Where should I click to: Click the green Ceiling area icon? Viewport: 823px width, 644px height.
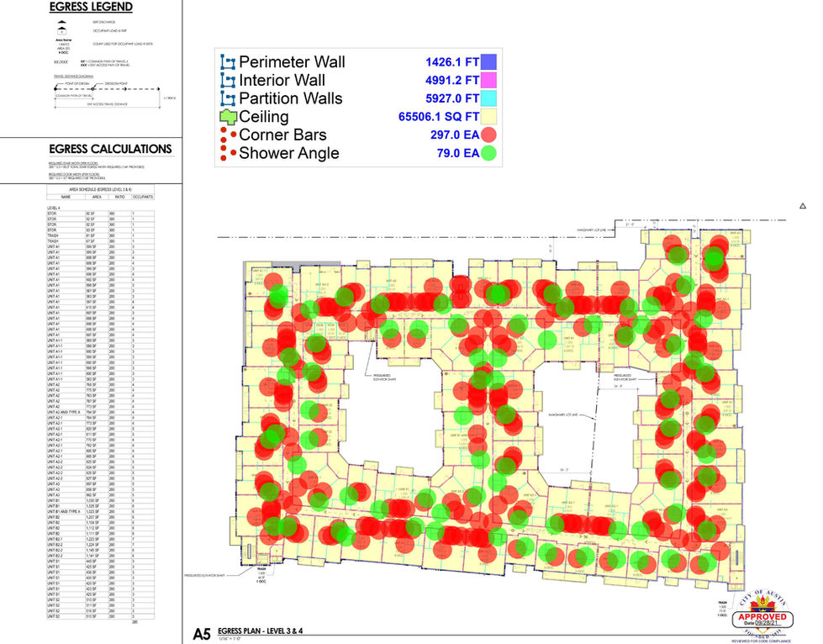tap(229, 117)
